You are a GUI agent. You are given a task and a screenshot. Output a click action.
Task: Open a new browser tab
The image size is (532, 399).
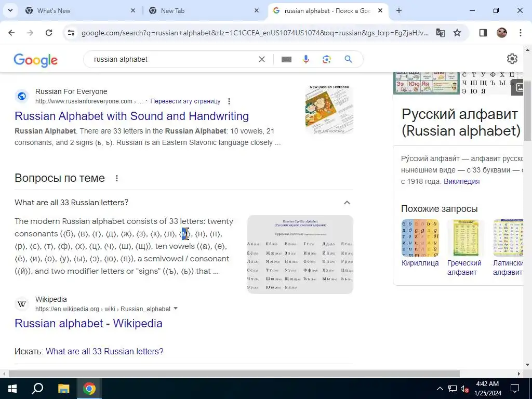(x=399, y=10)
